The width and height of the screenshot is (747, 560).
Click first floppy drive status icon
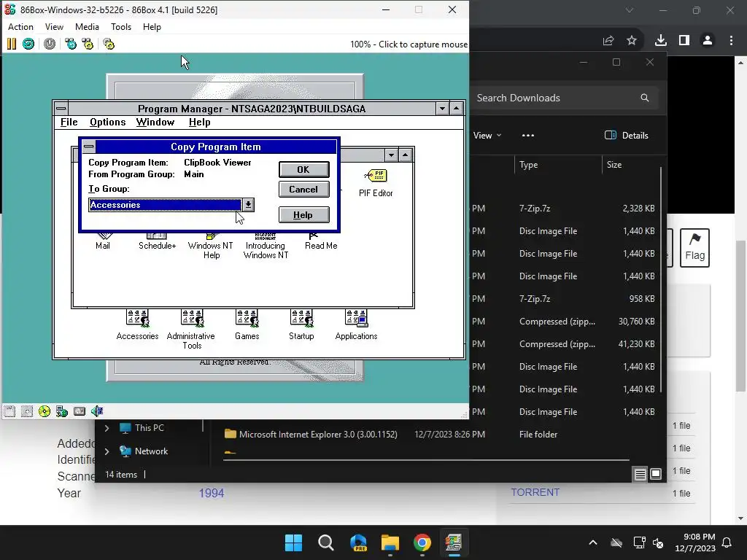(x=9, y=411)
